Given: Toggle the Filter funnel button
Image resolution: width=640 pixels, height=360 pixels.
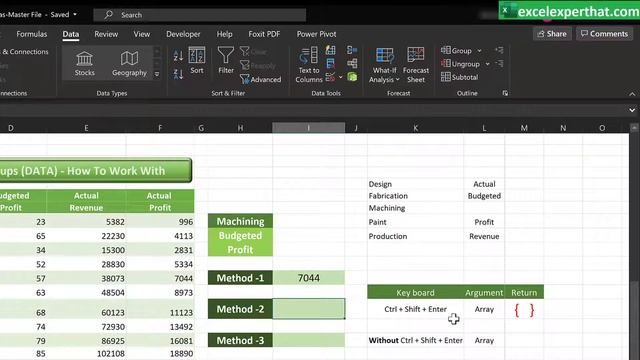Looking at the screenshot, I should tap(226, 60).
